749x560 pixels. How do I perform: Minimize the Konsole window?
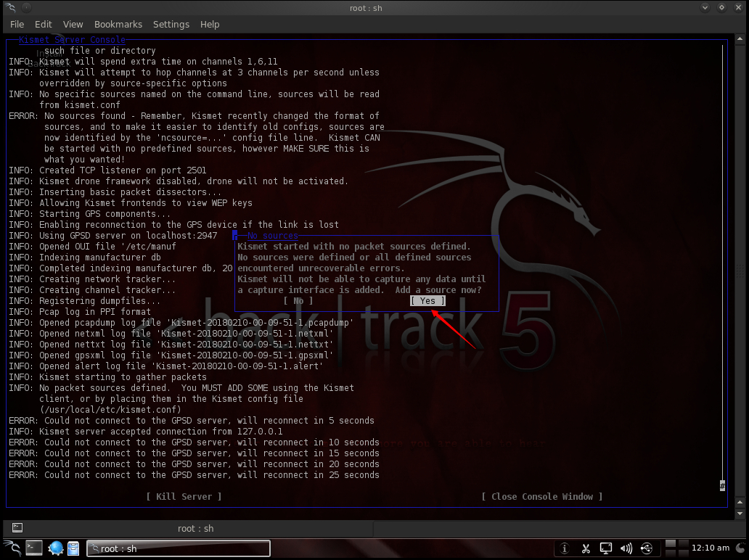click(705, 8)
